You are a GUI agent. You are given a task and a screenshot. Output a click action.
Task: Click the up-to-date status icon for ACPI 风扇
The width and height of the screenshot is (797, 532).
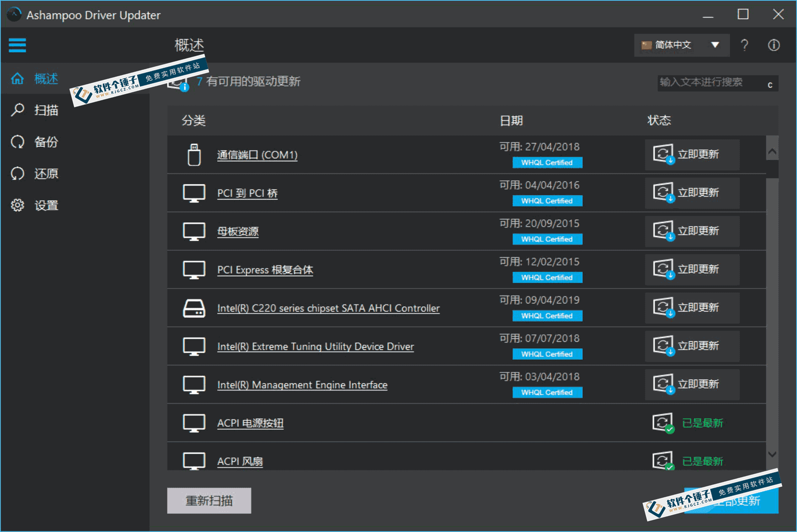tap(663, 461)
